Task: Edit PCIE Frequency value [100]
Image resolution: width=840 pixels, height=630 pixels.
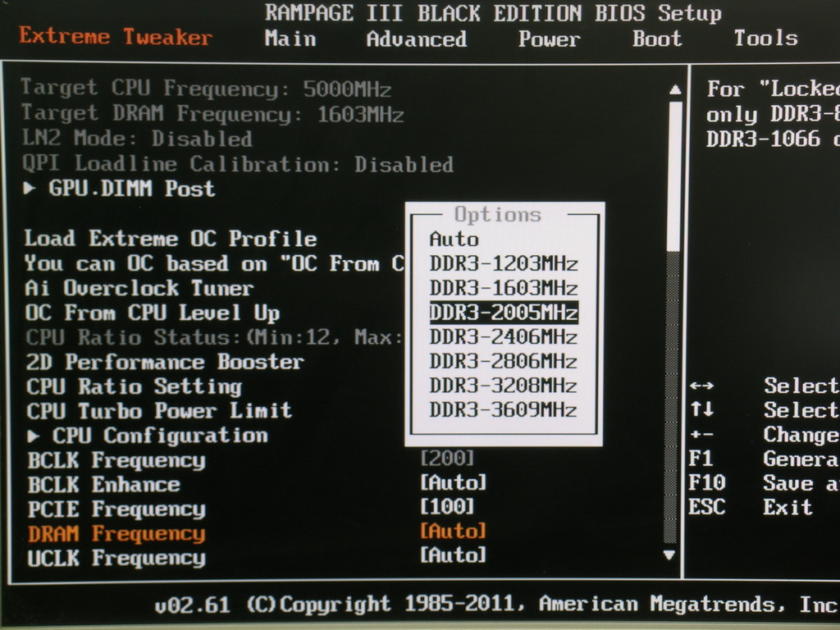Action: click(447, 506)
